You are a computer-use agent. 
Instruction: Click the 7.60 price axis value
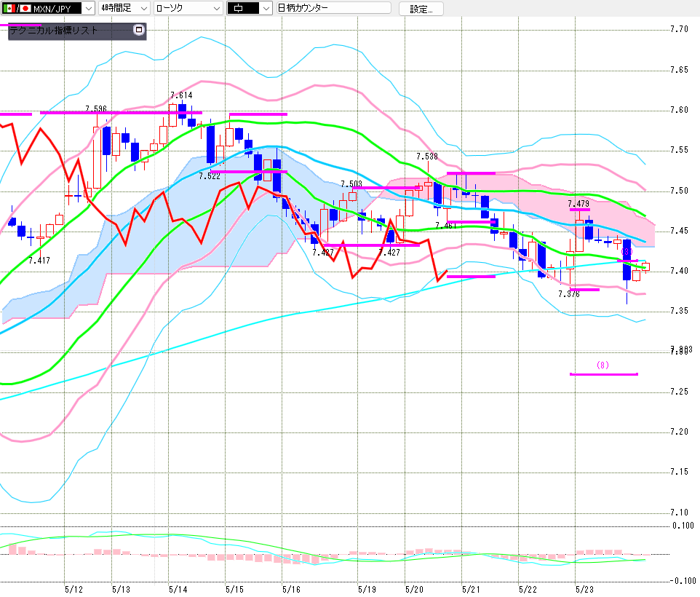[x=680, y=110]
